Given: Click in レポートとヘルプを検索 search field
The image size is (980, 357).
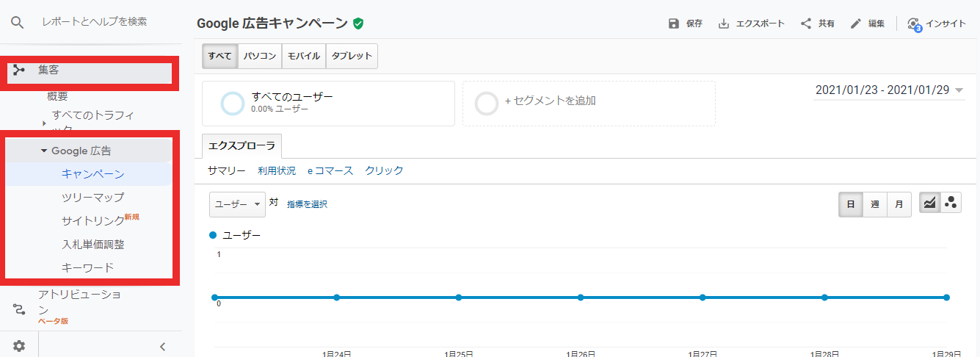Looking at the screenshot, I should click(x=95, y=22).
